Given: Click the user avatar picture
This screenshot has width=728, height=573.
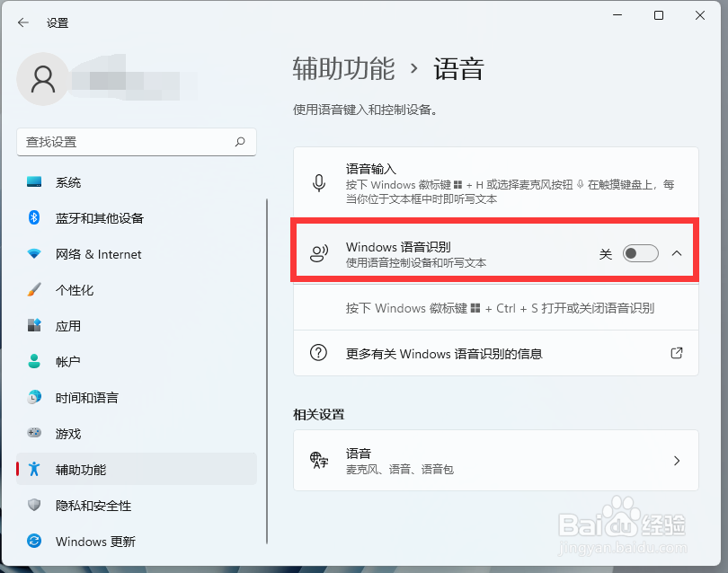Looking at the screenshot, I should point(43,79).
